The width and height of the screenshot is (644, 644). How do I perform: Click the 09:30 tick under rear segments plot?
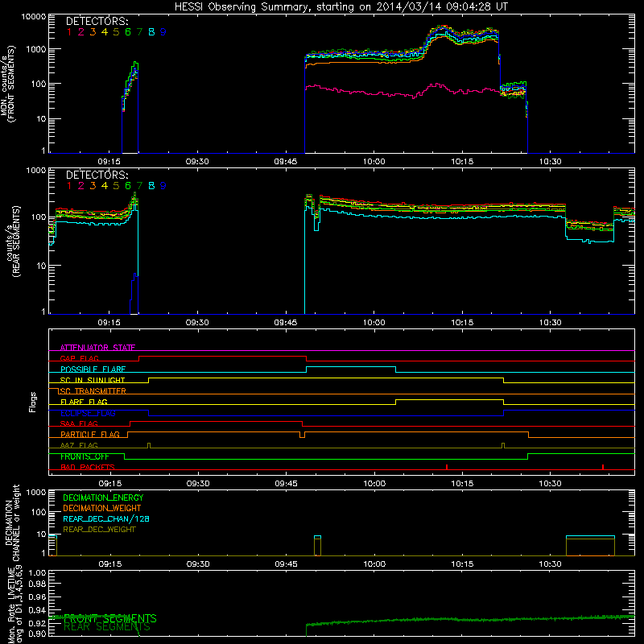tap(197, 323)
